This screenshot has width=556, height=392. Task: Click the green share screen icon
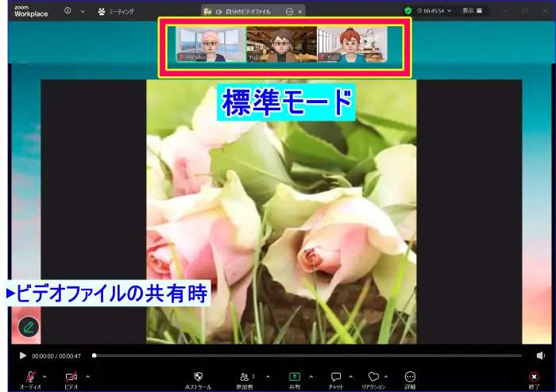(x=295, y=376)
